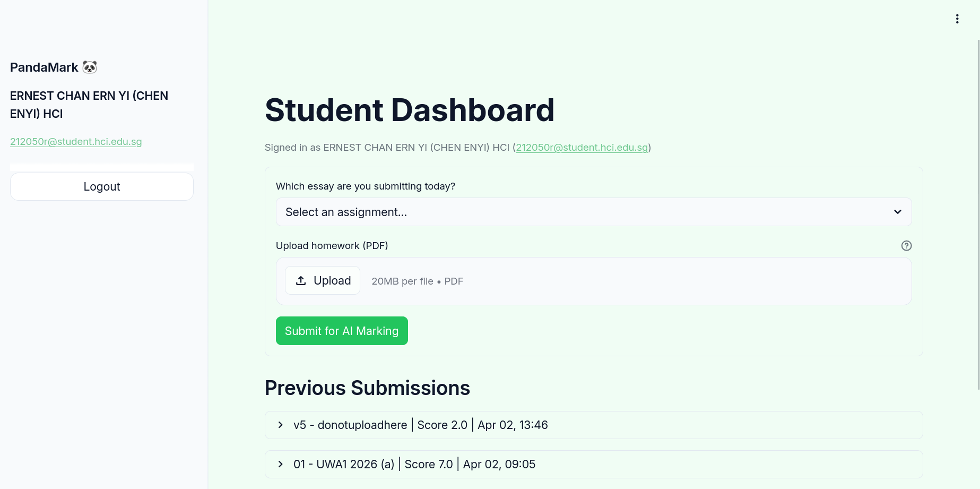Open the email link in signed-in line
The image size is (980, 489).
pyautogui.click(x=582, y=148)
